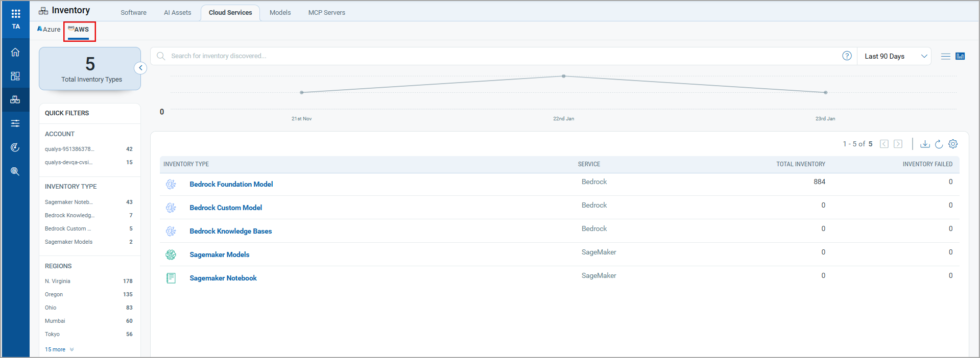Screen dimensions: 980x358
Task: Open the sliders configuration sidebar icon
Action: click(x=15, y=123)
